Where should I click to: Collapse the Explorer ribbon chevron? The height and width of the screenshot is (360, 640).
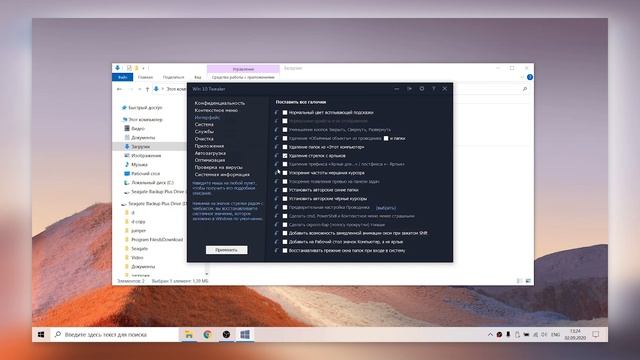click(x=522, y=77)
